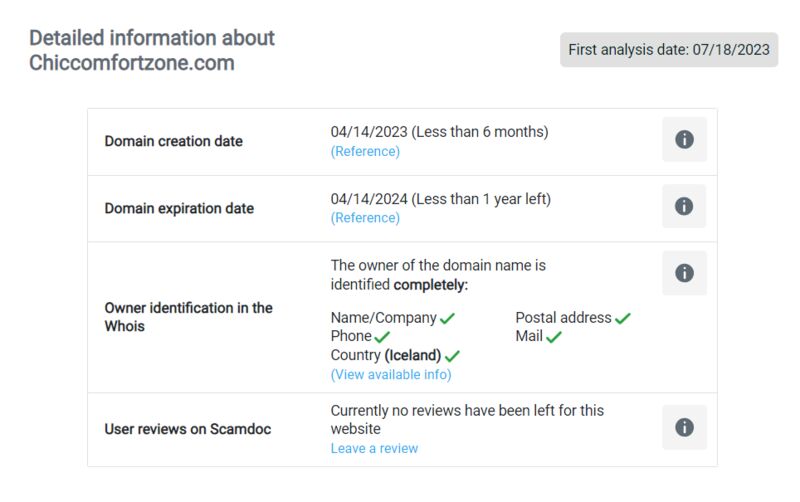Click green checkmark next to Name/Company

point(447,318)
